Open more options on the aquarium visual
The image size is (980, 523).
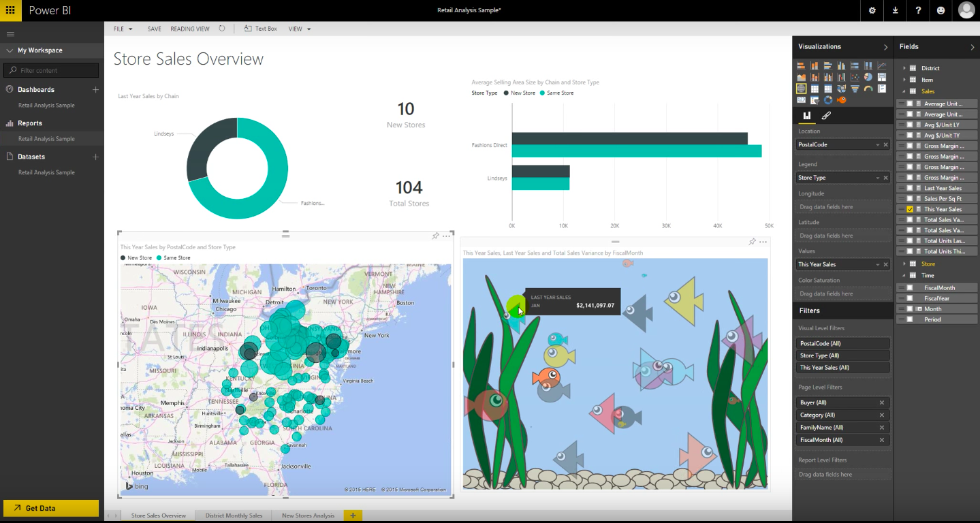(763, 242)
